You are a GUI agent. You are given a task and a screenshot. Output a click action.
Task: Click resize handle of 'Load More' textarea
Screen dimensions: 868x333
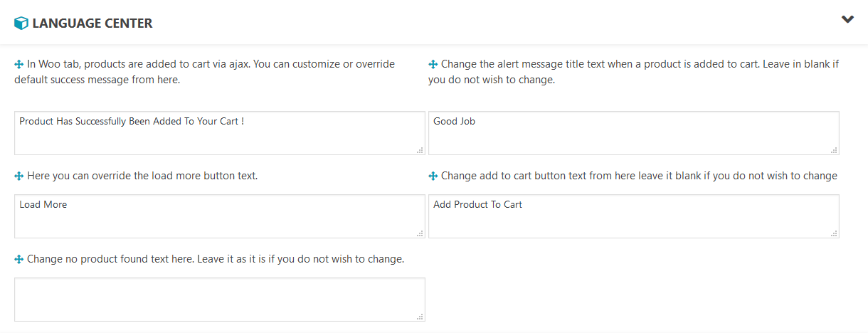tap(420, 233)
